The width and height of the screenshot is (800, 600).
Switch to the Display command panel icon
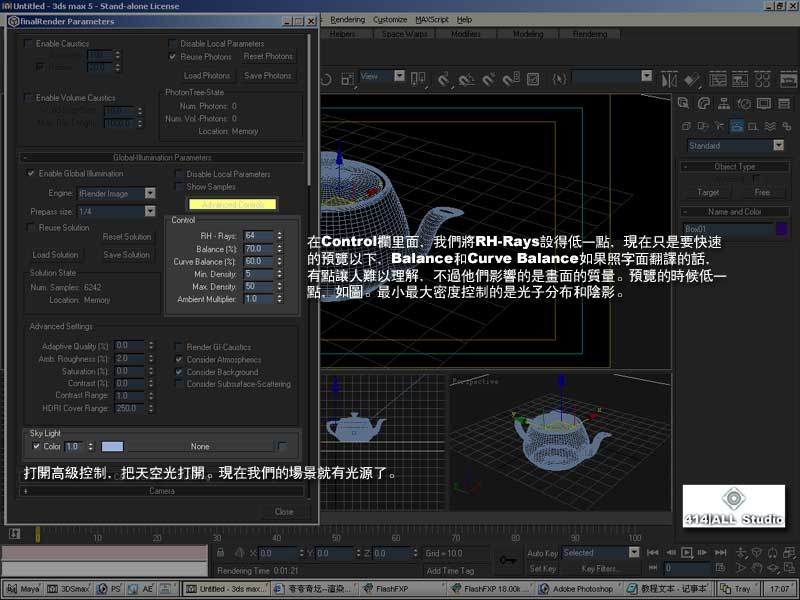pos(764,104)
